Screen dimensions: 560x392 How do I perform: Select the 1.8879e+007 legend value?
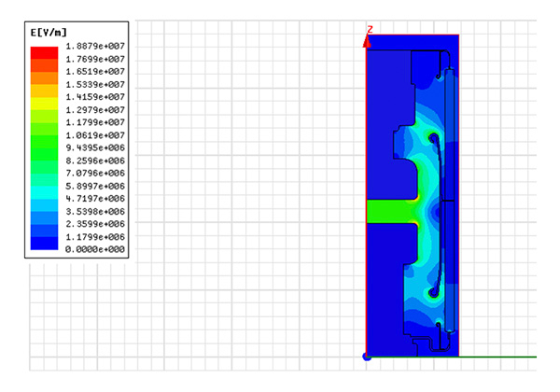(x=95, y=46)
